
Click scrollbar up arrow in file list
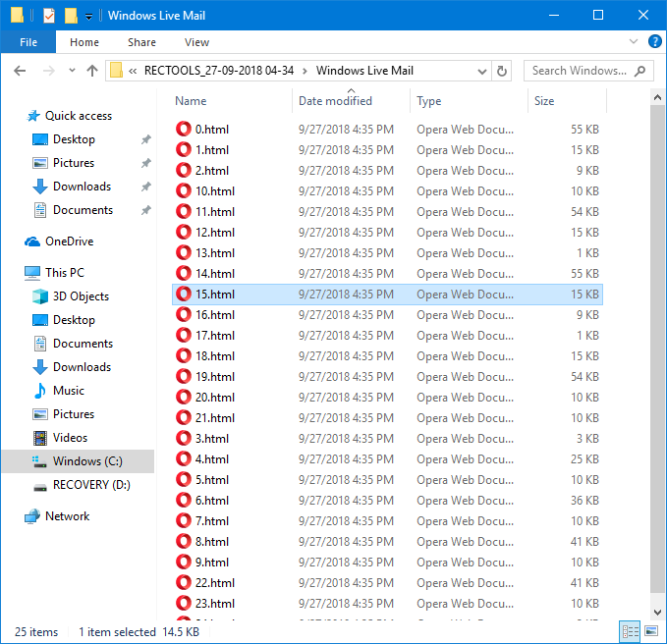657,98
